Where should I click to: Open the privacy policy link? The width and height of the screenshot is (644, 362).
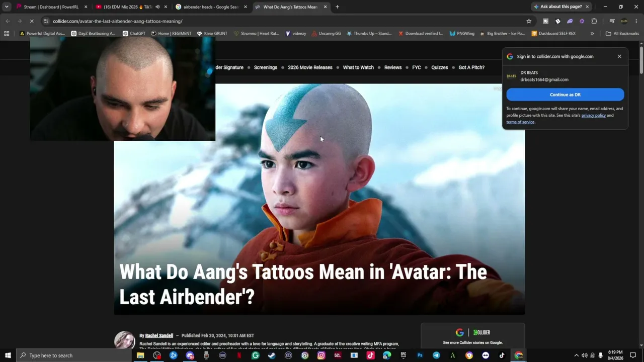pyautogui.click(x=594, y=115)
